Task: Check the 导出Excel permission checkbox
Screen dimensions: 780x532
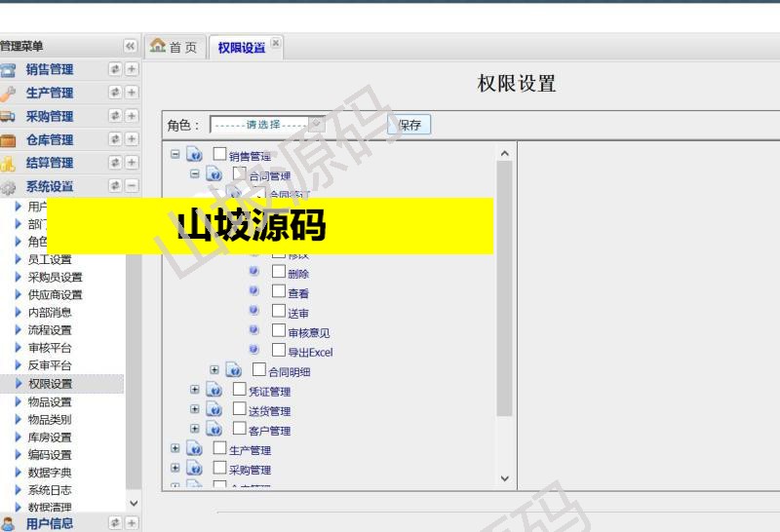Action: [x=279, y=350]
